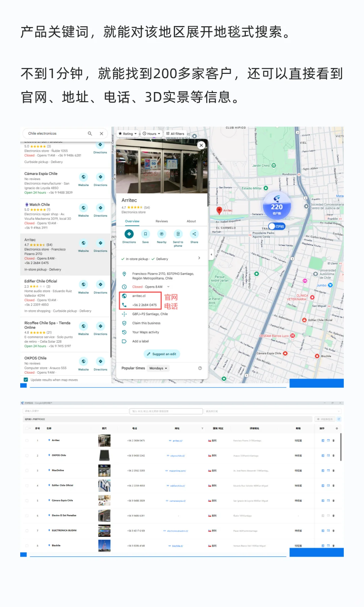Image resolution: width=364 pixels, height=607 pixels.
Task: Click the 220 customers map badge
Action: [277, 206]
